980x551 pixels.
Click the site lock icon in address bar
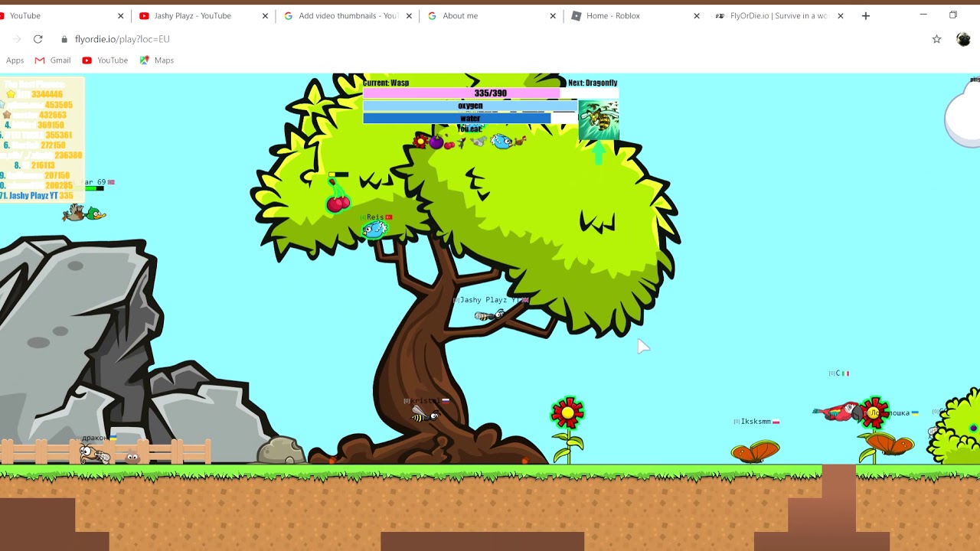[x=64, y=39]
